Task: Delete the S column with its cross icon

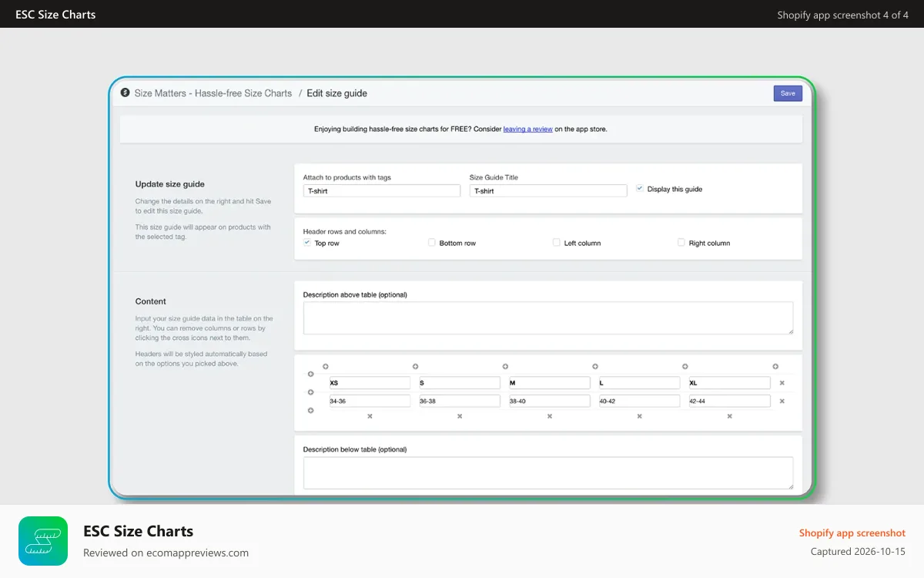Action: pos(460,416)
